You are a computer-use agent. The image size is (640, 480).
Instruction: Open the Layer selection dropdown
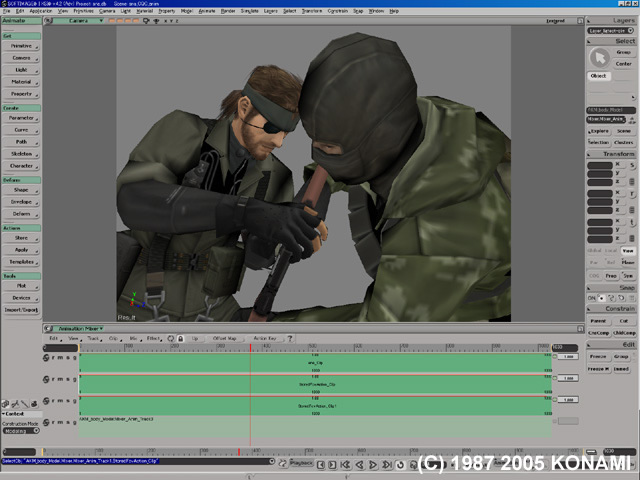pyautogui.click(x=611, y=31)
